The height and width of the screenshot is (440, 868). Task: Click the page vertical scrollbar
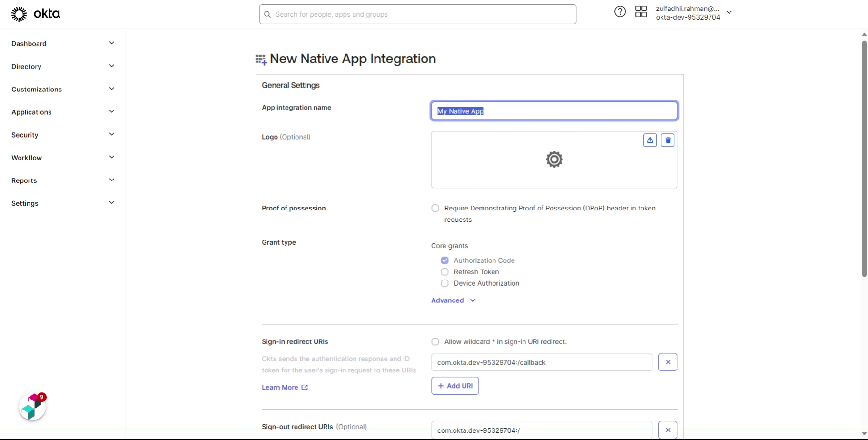(864, 159)
